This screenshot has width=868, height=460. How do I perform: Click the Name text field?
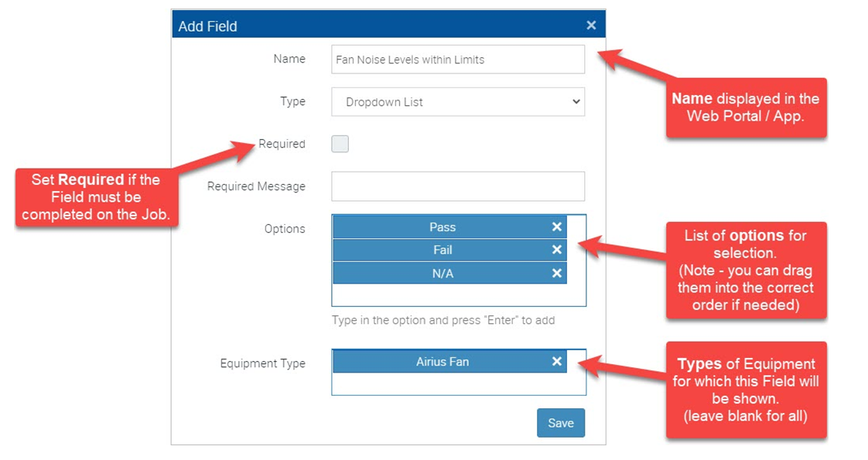[458, 60]
